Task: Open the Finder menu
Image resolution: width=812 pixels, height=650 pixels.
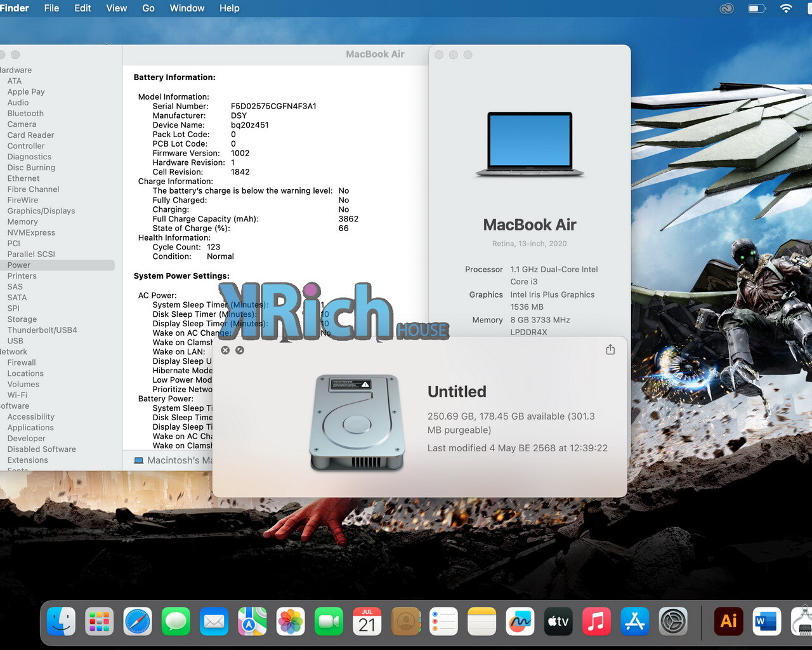Action: [x=15, y=8]
